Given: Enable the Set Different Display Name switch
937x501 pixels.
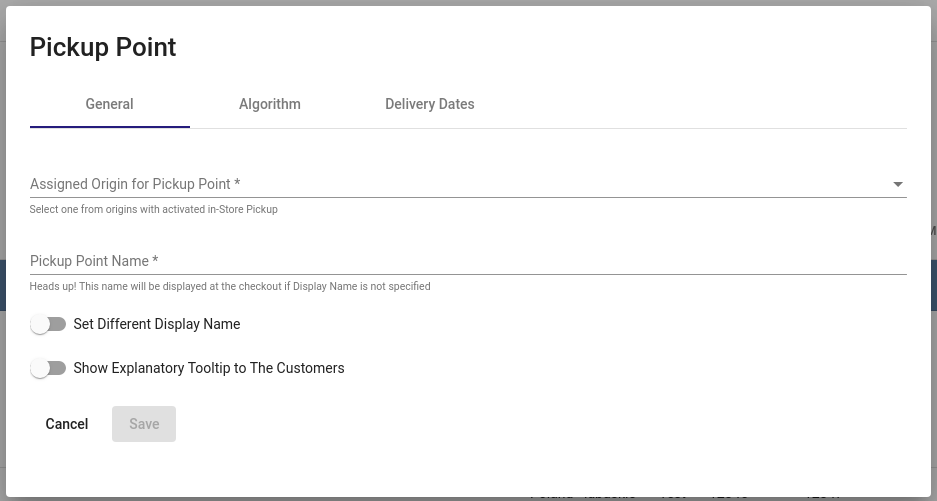Looking at the screenshot, I should pyautogui.click(x=48, y=324).
